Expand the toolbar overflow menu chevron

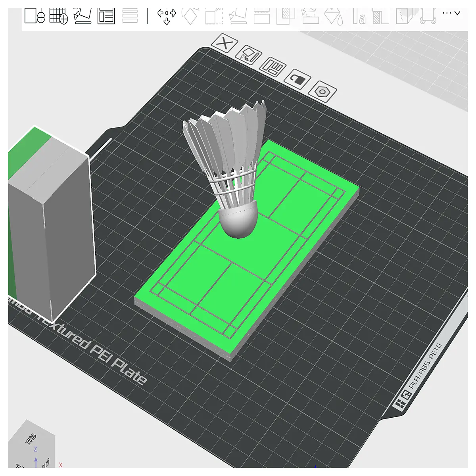(x=457, y=13)
